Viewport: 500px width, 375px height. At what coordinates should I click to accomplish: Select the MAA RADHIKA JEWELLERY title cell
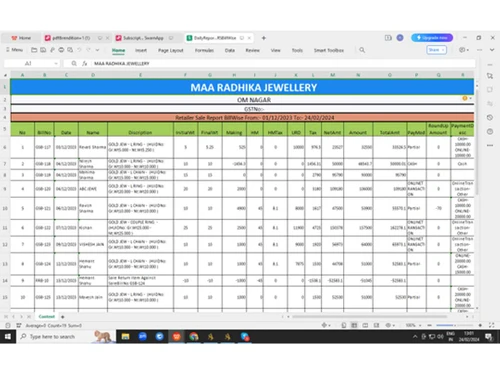[x=242, y=87]
